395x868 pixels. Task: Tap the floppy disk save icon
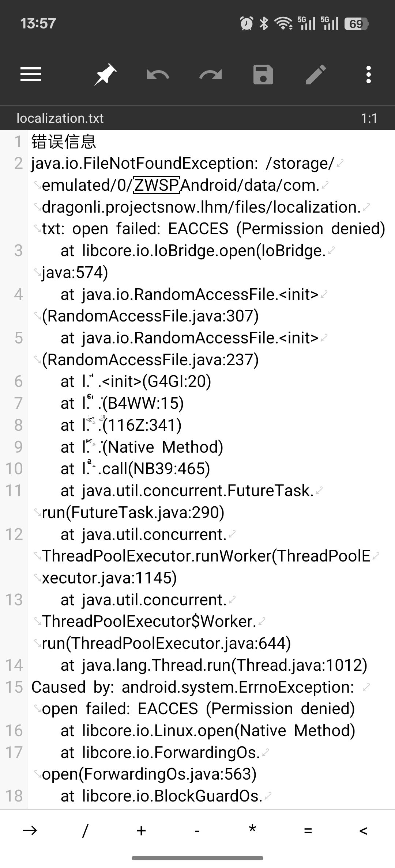pos(263,75)
